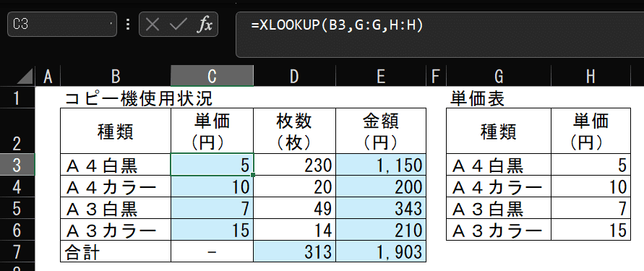The image size is (644, 271).
Task: Click the Name Box showing C3
Action: [62, 25]
